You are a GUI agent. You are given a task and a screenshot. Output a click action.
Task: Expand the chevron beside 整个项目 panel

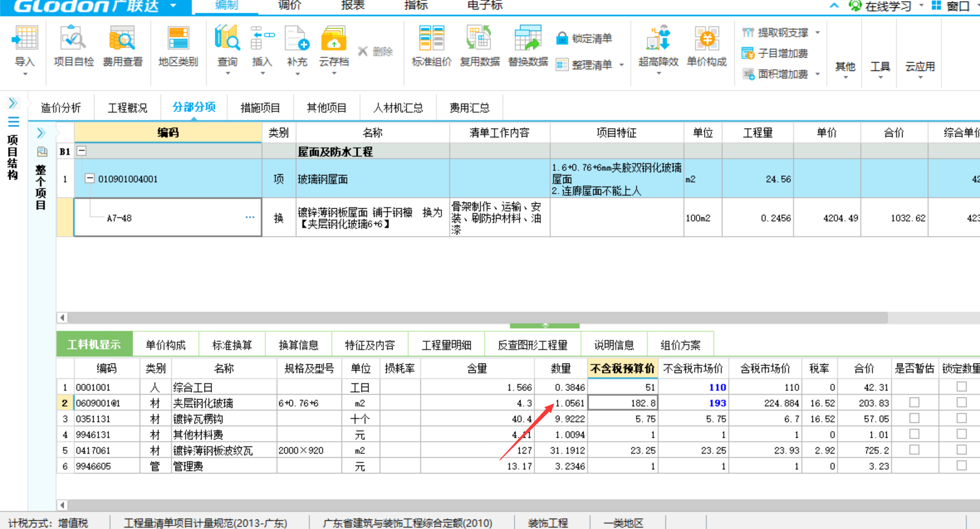click(x=41, y=133)
